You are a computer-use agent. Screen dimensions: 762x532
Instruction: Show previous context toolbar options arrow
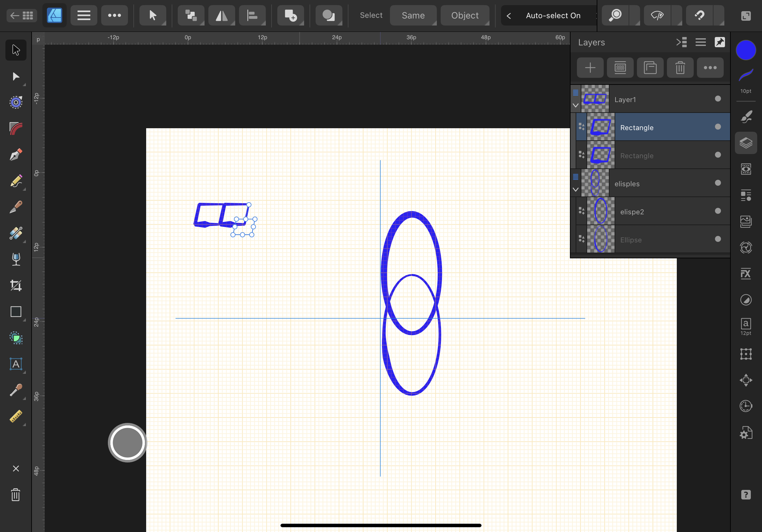[x=509, y=16]
